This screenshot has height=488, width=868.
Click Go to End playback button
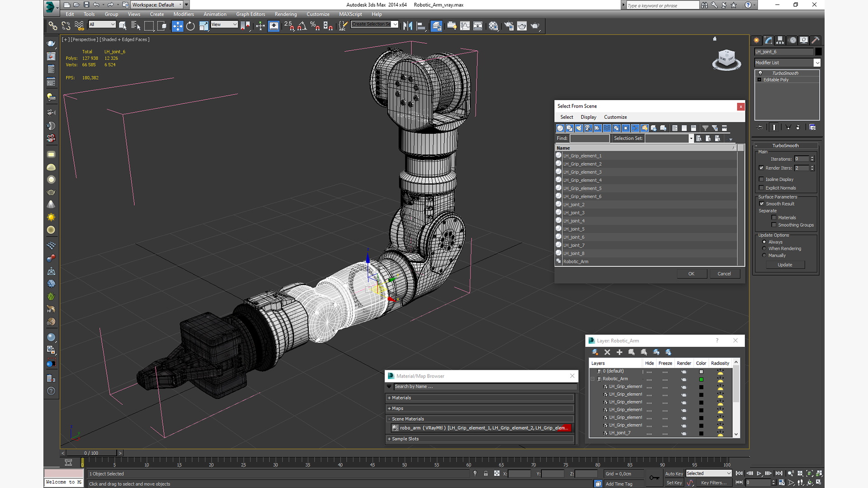tap(779, 473)
